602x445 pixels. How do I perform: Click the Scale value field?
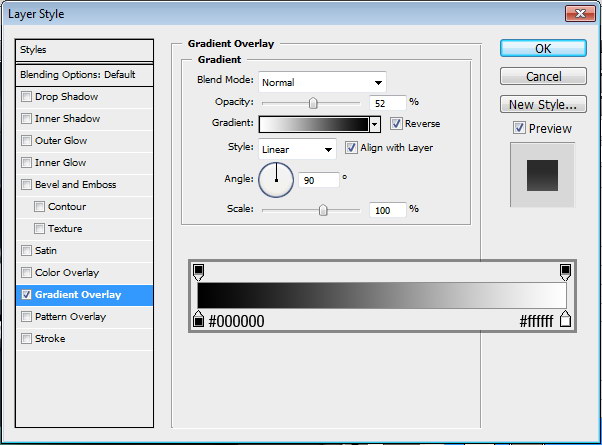click(387, 210)
